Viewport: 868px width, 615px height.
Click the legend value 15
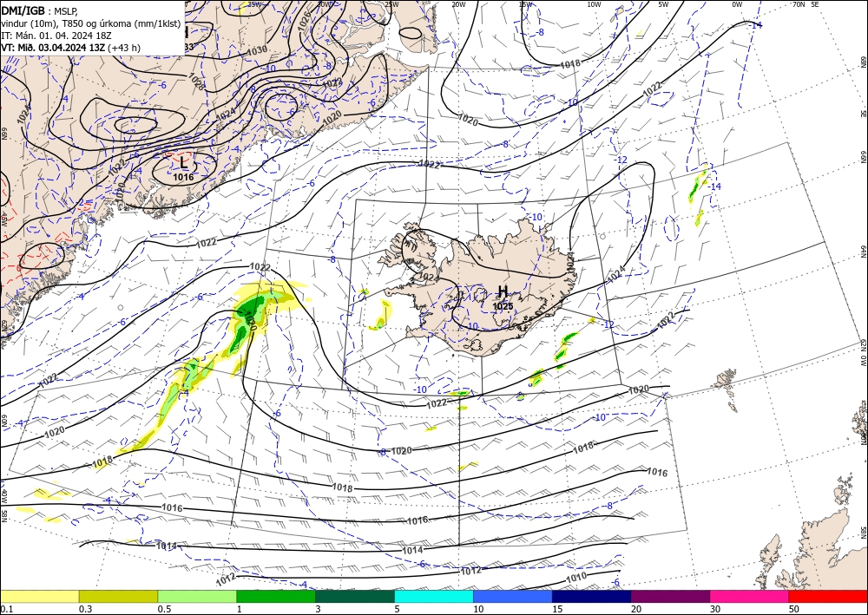click(557, 609)
